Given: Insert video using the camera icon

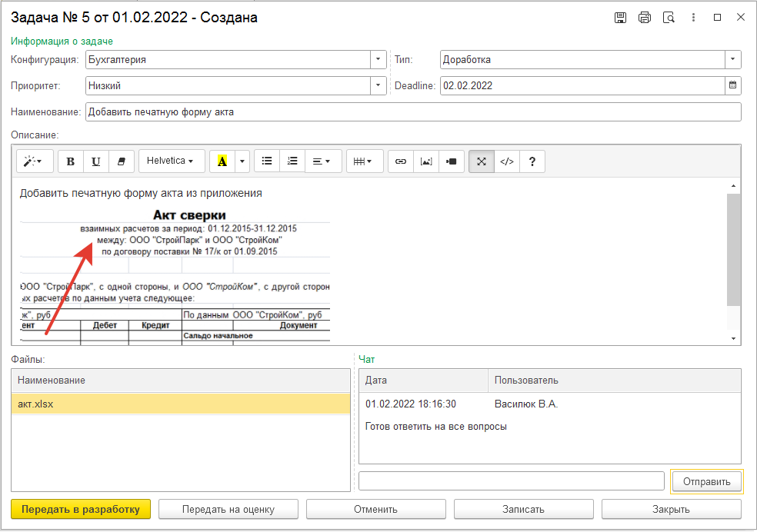Looking at the screenshot, I should pyautogui.click(x=452, y=161).
